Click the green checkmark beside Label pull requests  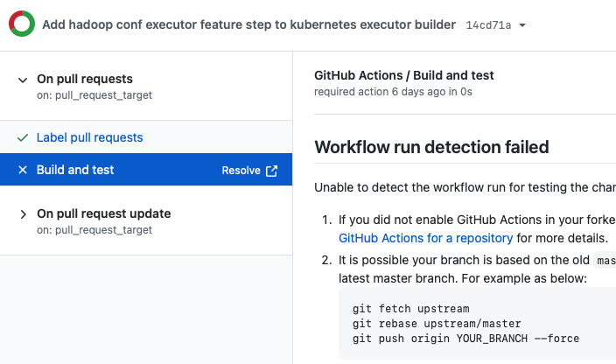point(23,138)
